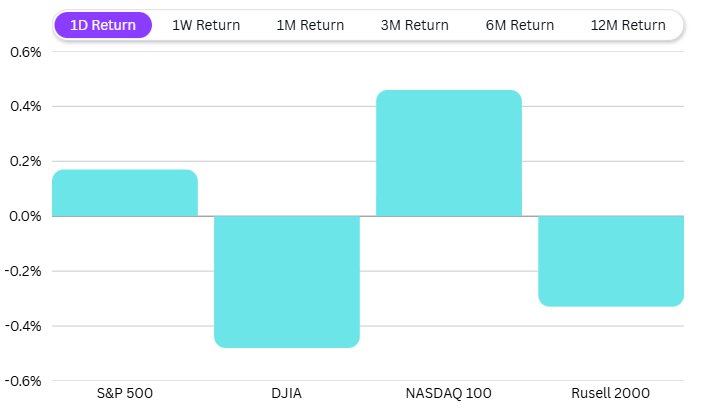
Task: Select the NASDAQ 100 axis label
Action: click(x=449, y=393)
